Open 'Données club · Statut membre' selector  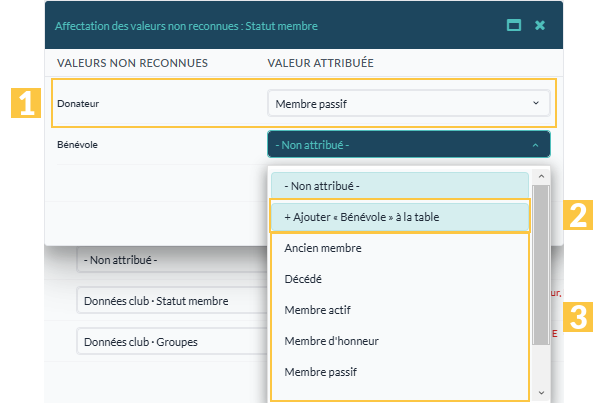click(172, 301)
